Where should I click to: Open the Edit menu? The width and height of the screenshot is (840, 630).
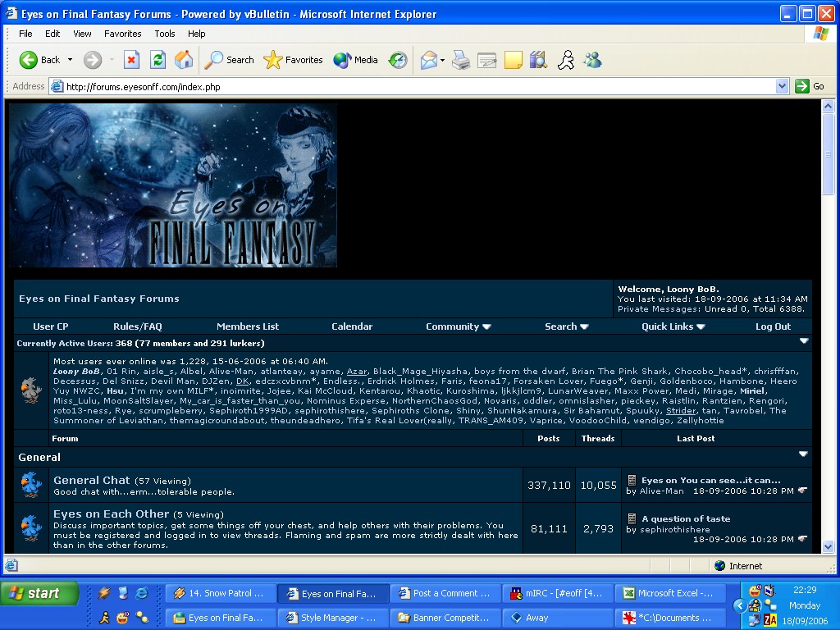tap(52, 34)
